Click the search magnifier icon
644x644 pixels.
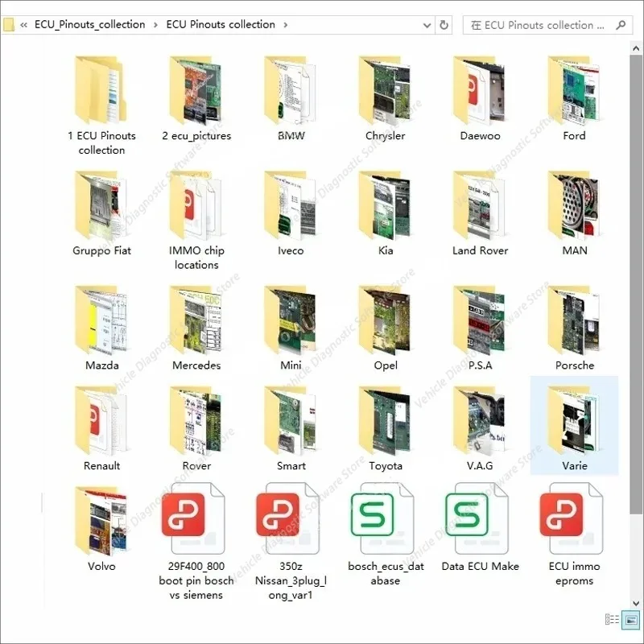coord(621,25)
